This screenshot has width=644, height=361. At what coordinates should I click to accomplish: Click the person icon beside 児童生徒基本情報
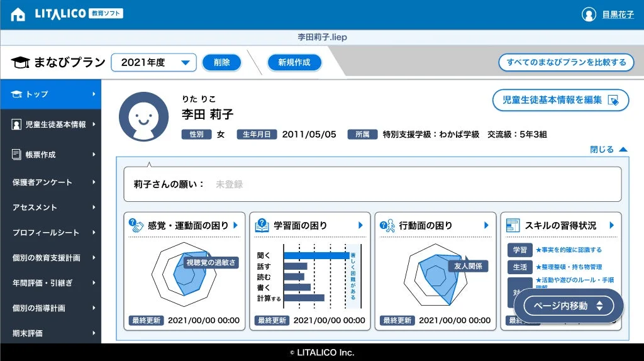point(16,125)
